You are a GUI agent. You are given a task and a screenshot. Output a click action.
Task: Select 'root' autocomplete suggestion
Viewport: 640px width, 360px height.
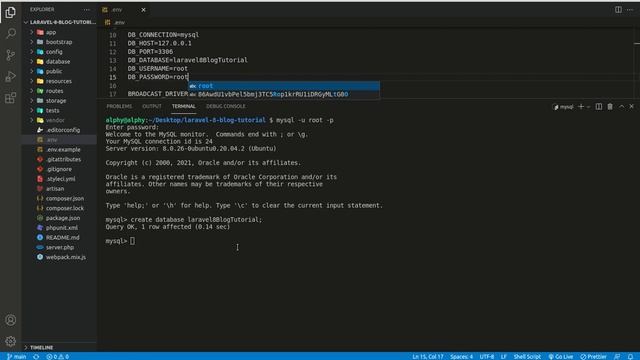284,86
